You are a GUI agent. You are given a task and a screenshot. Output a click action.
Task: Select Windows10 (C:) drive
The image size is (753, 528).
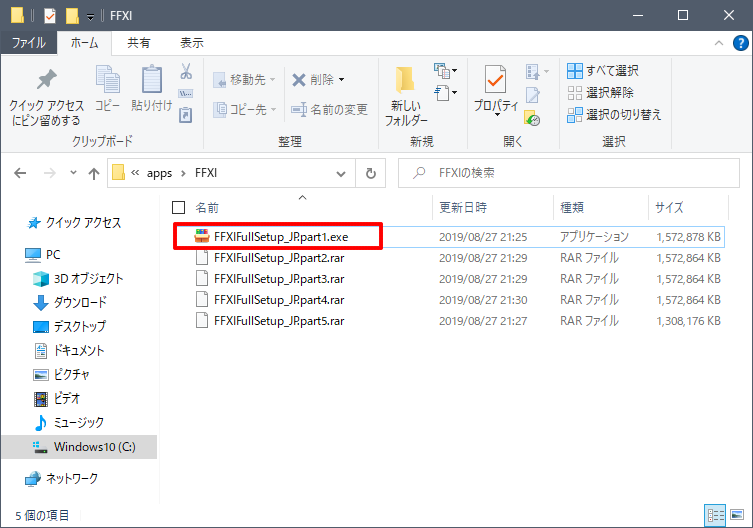tap(79, 447)
